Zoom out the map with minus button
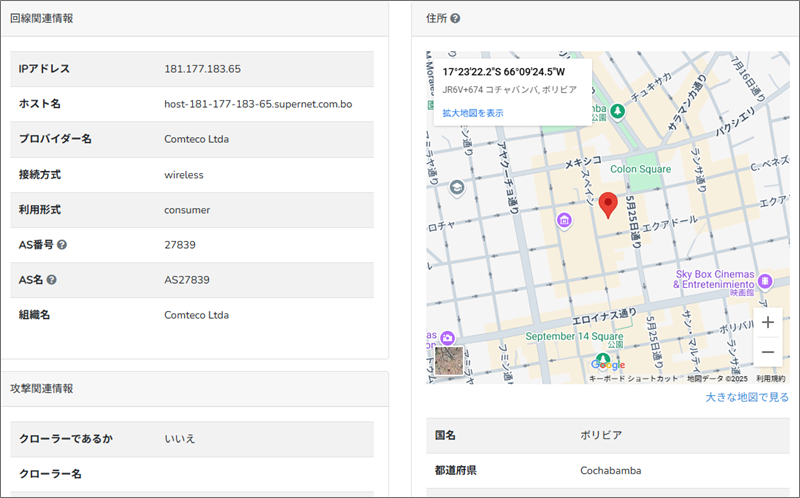 click(x=767, y=352)
